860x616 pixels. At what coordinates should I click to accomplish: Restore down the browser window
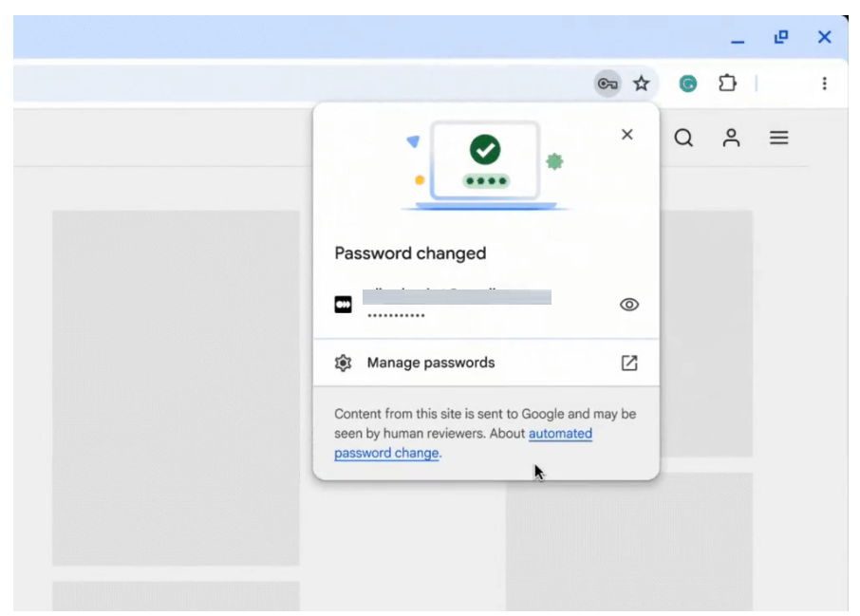[781, 37]
